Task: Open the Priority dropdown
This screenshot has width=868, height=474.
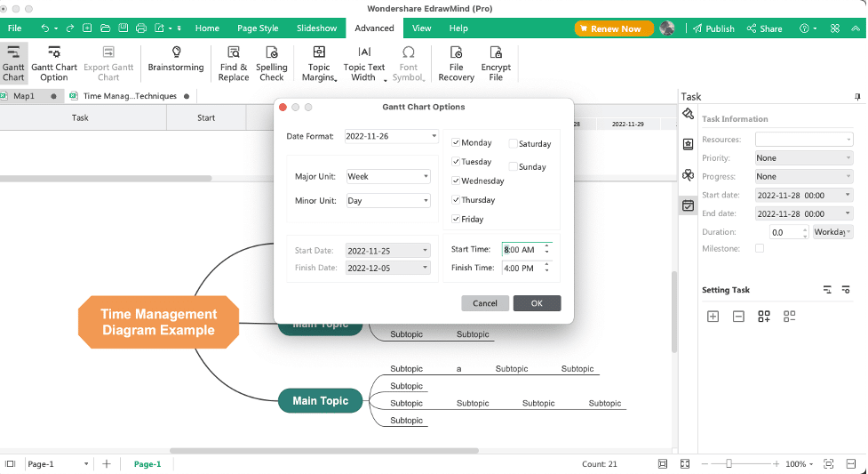Action: [804, 158]
